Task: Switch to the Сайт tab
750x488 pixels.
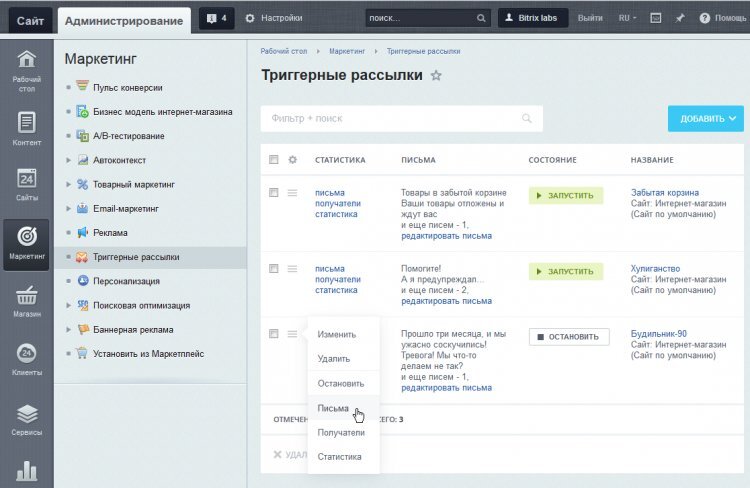Action: (30, 21)
